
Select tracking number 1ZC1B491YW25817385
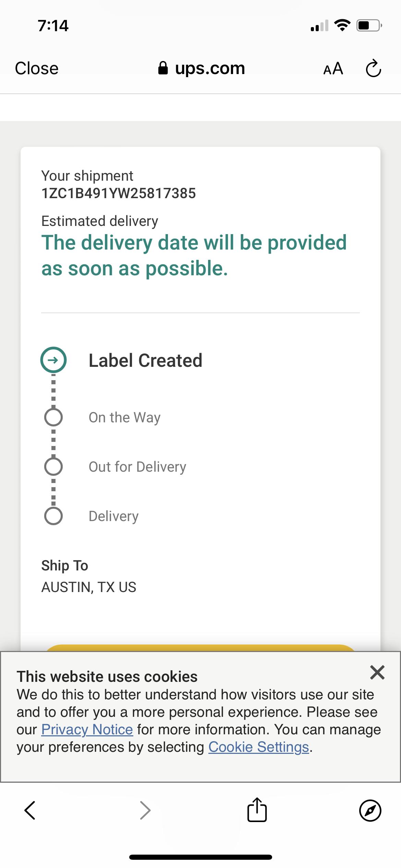click(119, 193)
